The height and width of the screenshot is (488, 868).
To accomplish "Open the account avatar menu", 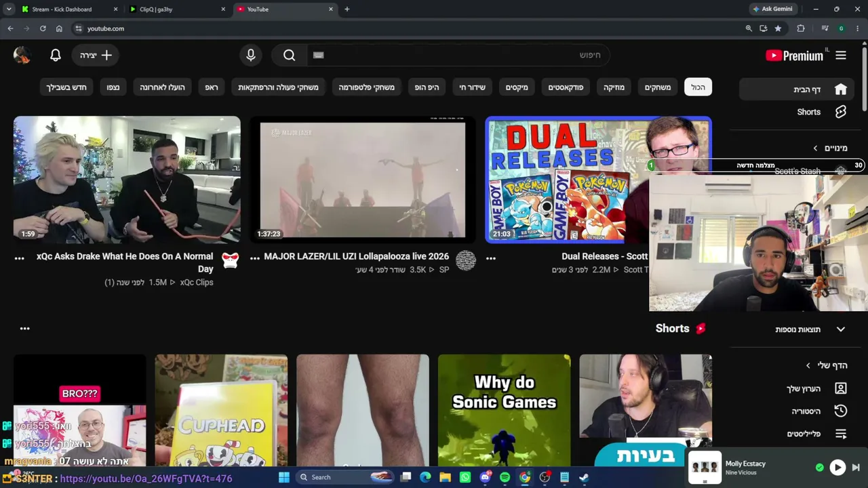I will coord(22,56).
